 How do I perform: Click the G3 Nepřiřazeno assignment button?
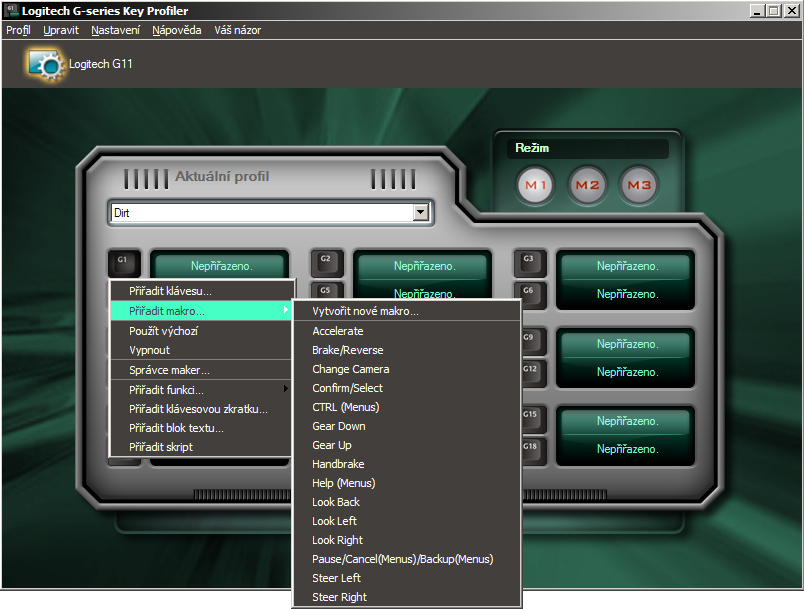point(627,266)
